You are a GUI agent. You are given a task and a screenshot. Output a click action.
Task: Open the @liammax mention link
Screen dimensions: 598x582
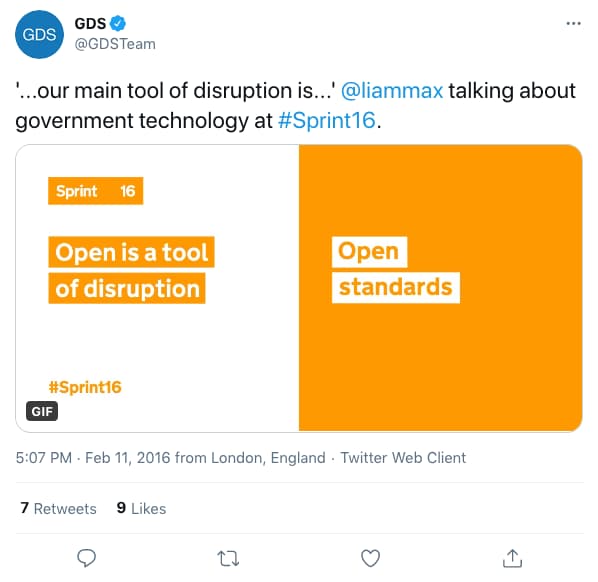tap(392, 91)
